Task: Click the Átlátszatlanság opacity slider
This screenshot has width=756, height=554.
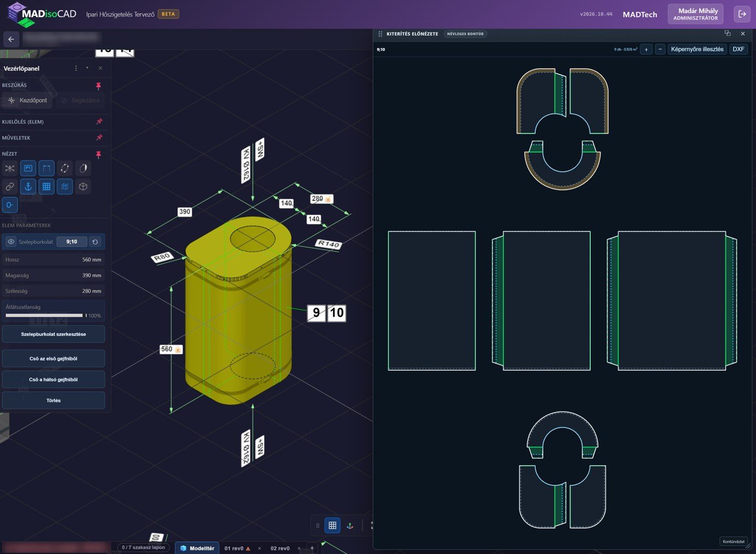Action: 46,315
